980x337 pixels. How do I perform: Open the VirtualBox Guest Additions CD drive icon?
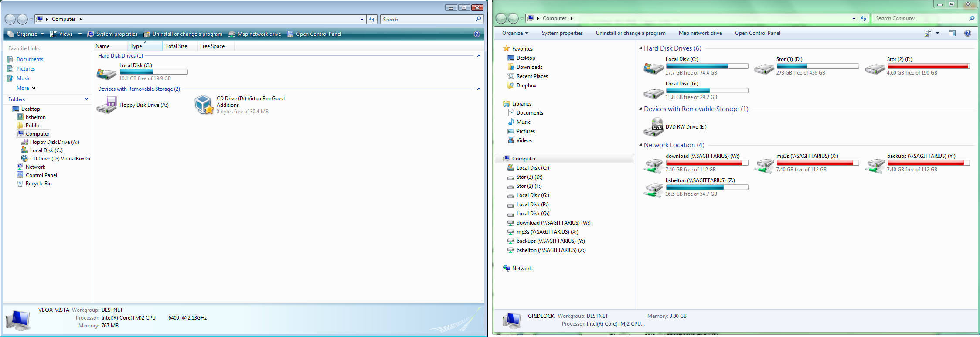coord(204,105)
